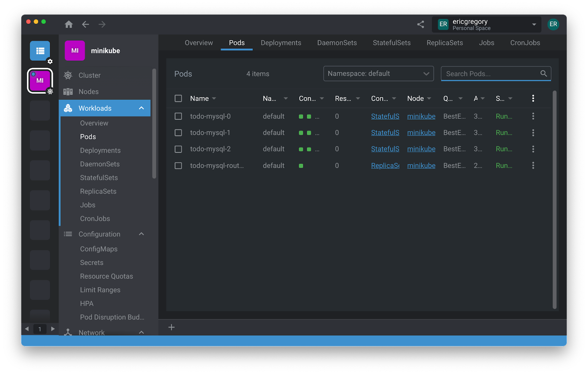The image size is (588, 374).
Task: Select the todo-mysql-2 pod checkbox
Action: pyautogui.click(x=178, y=149)
